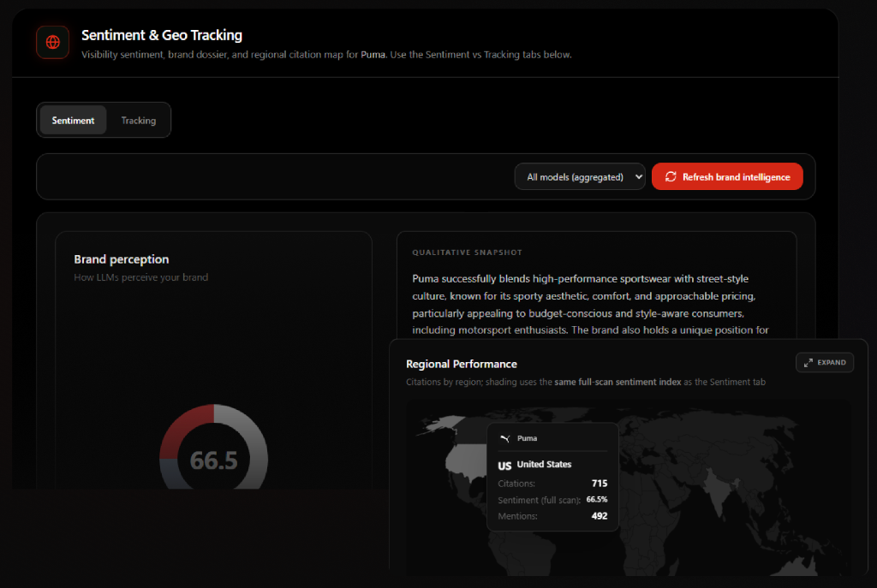Click the Mentions value 492
The image size is (877, 588).
600,516
